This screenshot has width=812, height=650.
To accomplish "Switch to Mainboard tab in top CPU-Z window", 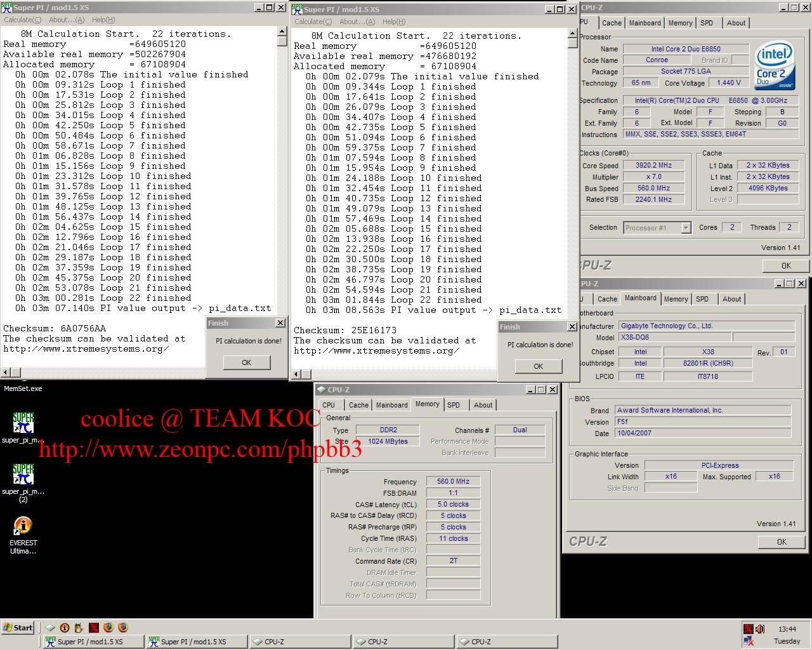I will [x=645, y=23].
